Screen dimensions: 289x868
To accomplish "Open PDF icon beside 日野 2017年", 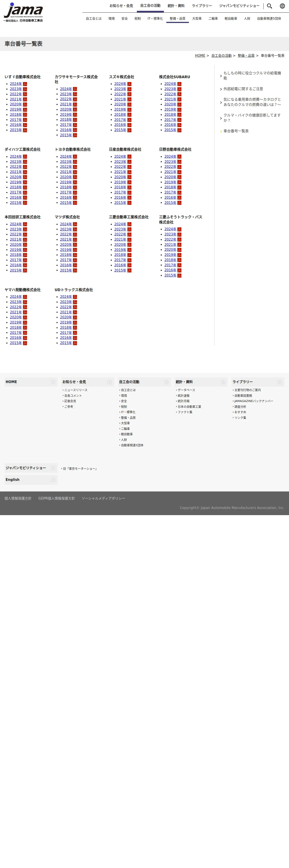I will click(x=179, y=192).
